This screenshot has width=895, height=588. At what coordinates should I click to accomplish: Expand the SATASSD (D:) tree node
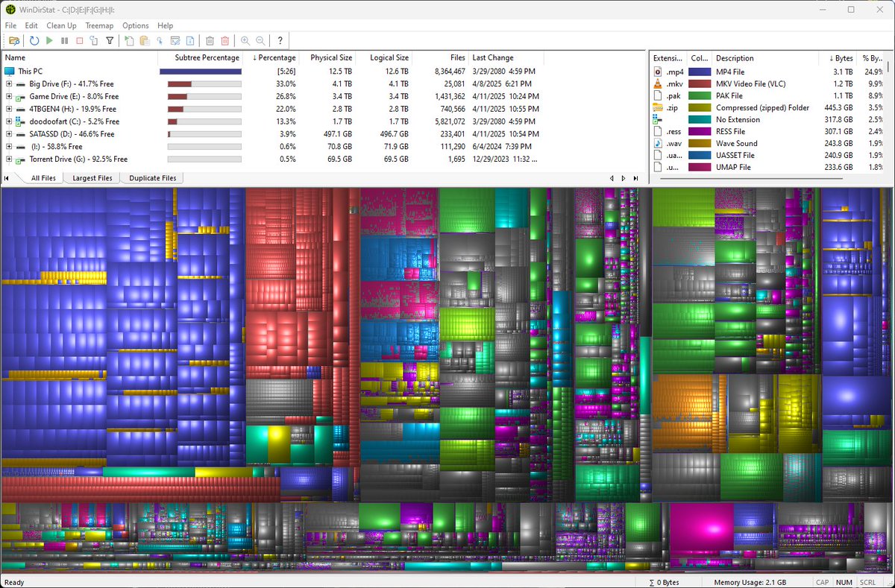pos(9,134)
